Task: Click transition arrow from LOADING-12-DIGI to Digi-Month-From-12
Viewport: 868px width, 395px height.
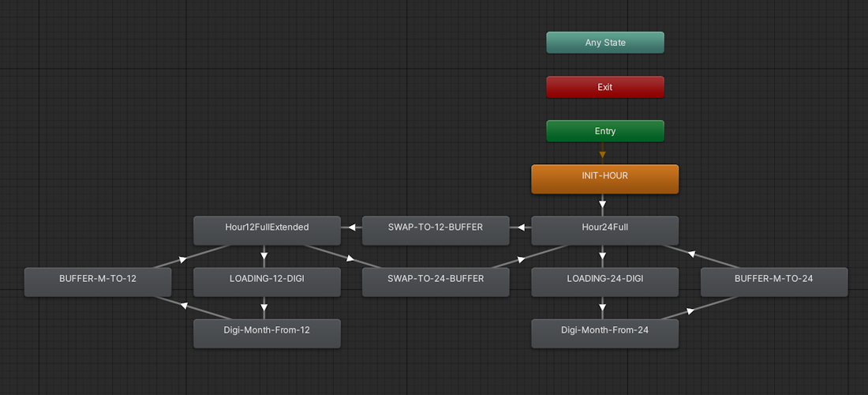Action: pos(264,308)
